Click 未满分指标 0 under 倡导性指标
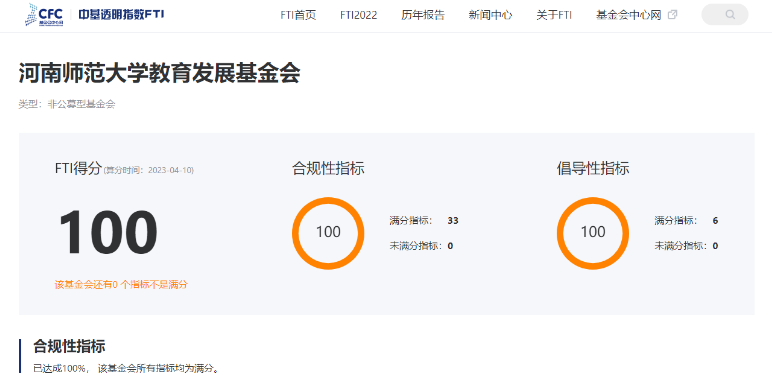The width and height of the screenshot is (772, 381). (686, 246)
